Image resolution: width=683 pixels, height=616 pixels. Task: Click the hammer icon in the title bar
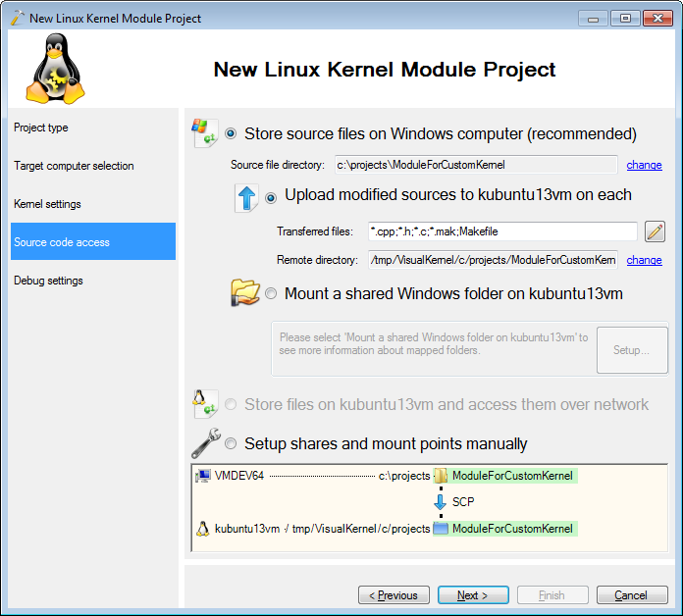[18, 18]
